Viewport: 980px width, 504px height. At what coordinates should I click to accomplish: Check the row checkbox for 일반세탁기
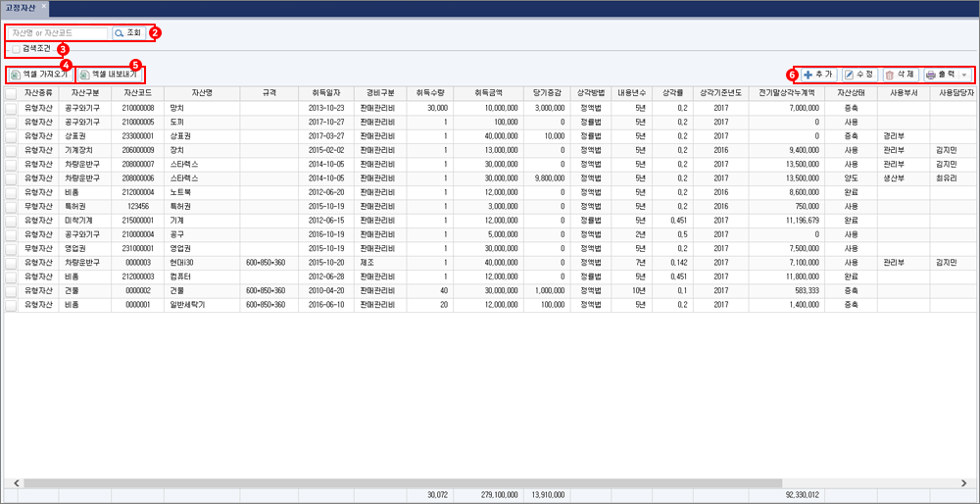click(10, 306)
